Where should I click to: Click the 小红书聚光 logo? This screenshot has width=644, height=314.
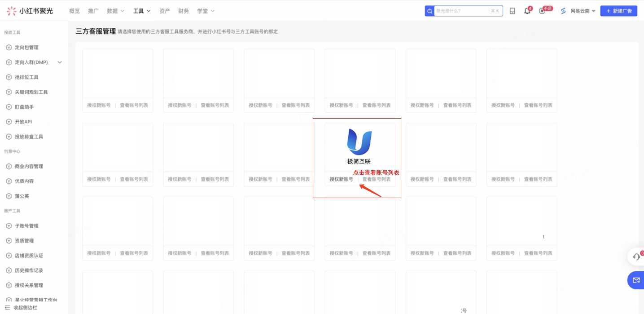(30, 11)
